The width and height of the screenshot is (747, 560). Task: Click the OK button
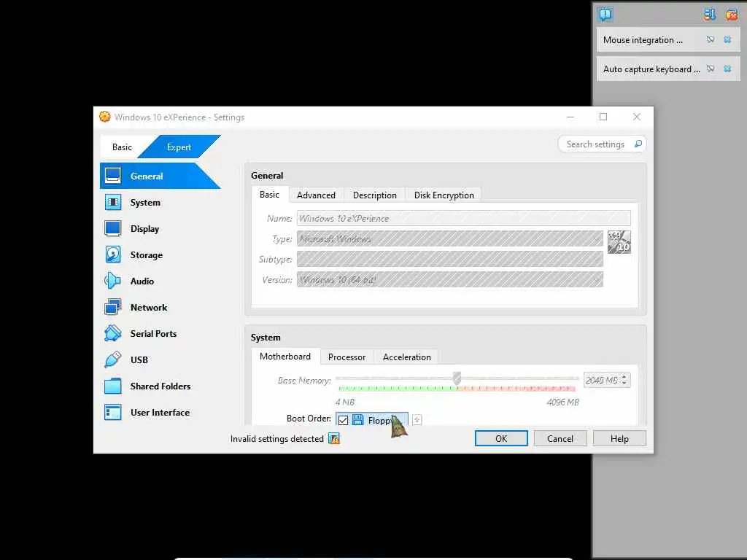tap(501, 438)
